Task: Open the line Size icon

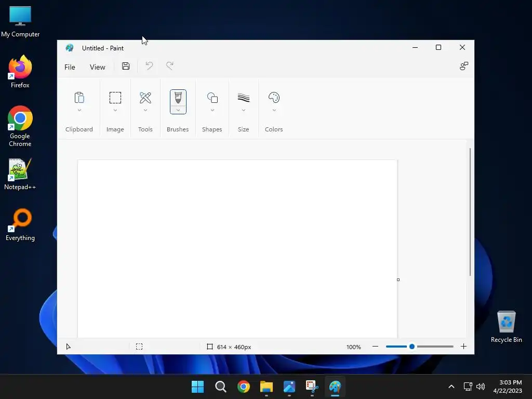Action: pos(244,98)
